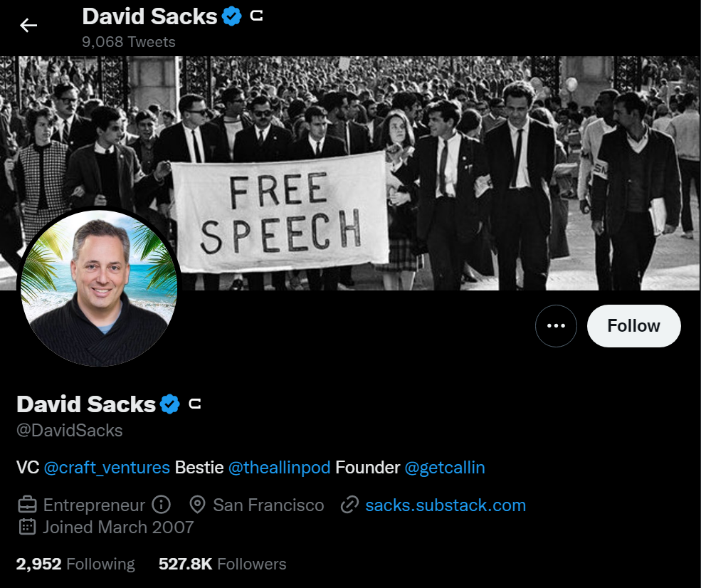Follow David Sacks
Viewport: 701px width, 588px height.
pos(633,326)
